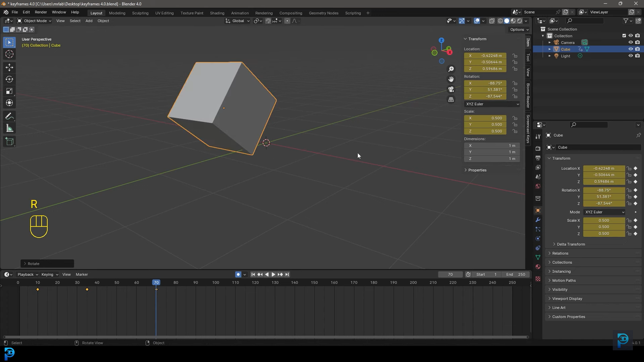Play the animation forward
Image resolution: width=644 pixels, height=362 pixels.
coord(273,274)
